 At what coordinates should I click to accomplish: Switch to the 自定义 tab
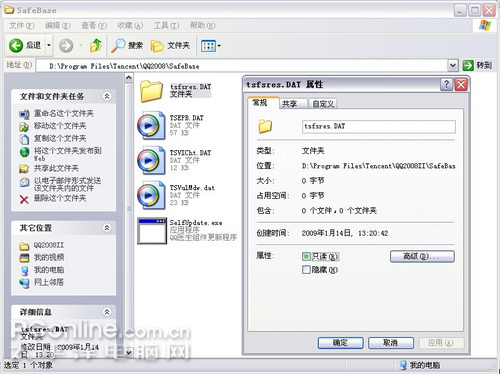[323, 104]
